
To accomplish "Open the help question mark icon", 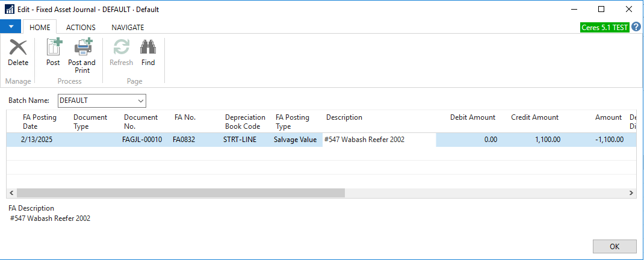I will click(x=636, y=27).
